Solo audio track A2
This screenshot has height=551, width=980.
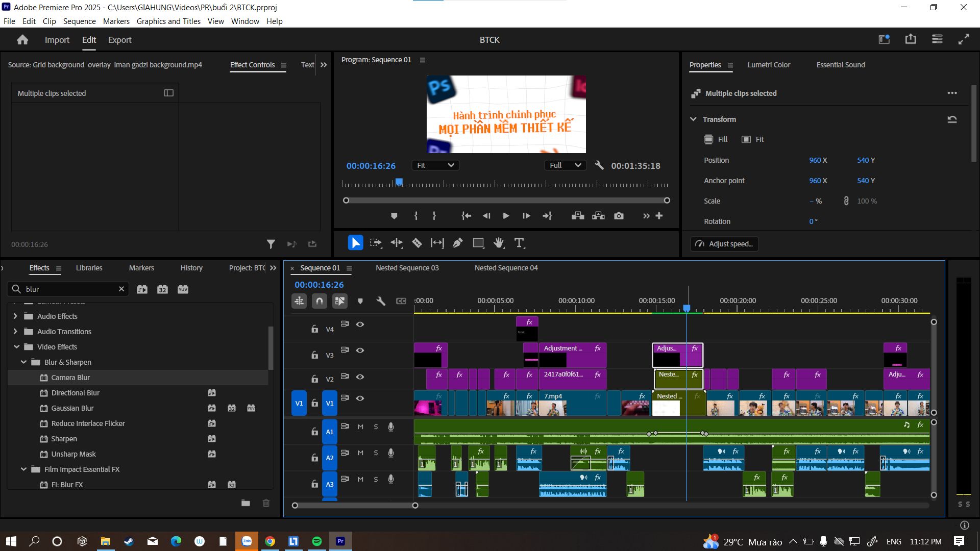point(376,453)
